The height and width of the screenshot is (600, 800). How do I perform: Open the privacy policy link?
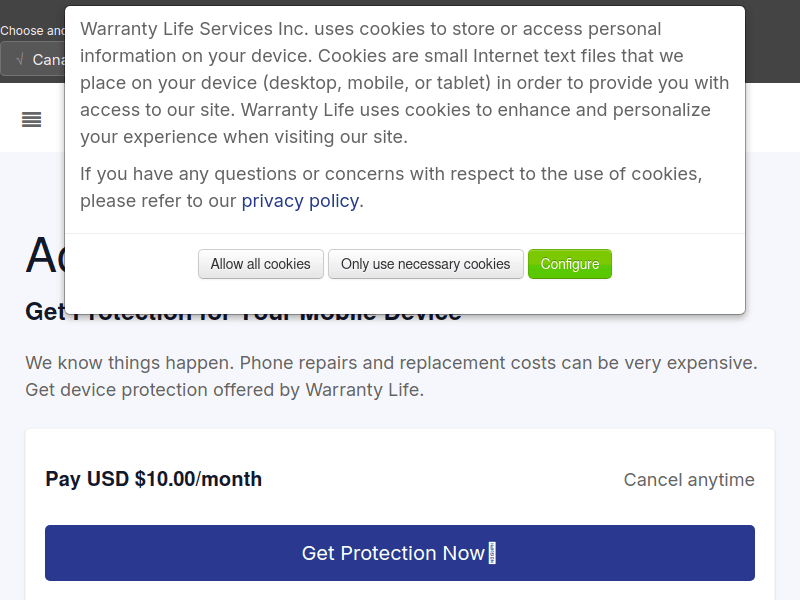(x=300, y=201)
